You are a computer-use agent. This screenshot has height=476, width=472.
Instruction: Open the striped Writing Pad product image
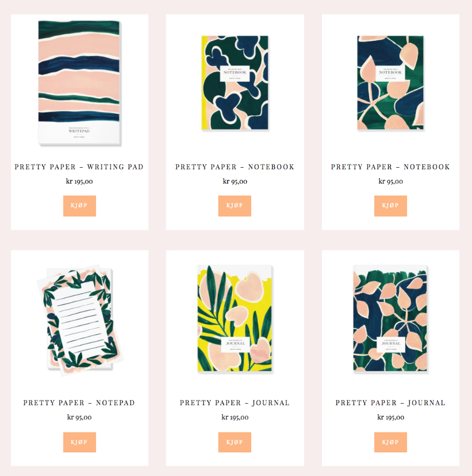[x=80, y=83]
